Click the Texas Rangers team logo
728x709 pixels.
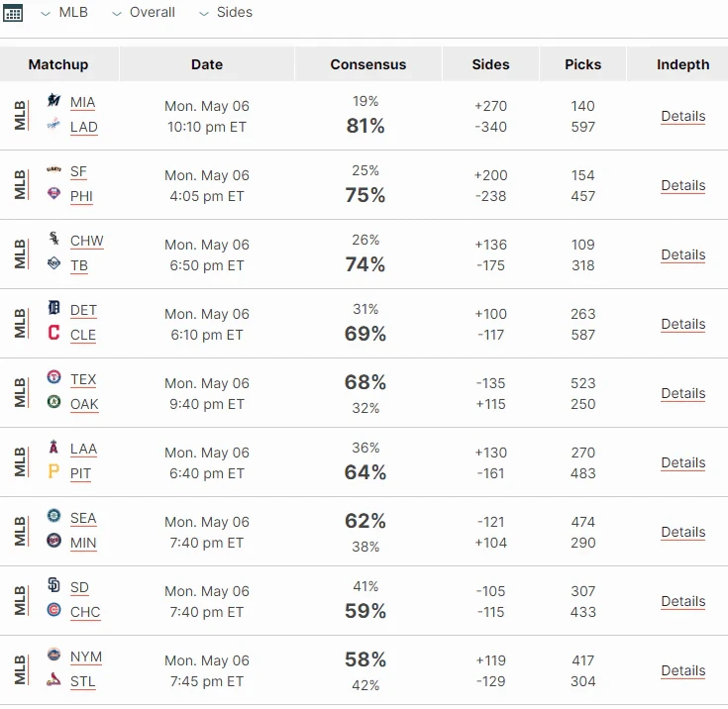pos(53,376)
